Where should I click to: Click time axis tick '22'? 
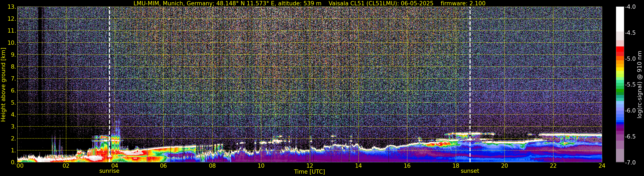(553, 166)
